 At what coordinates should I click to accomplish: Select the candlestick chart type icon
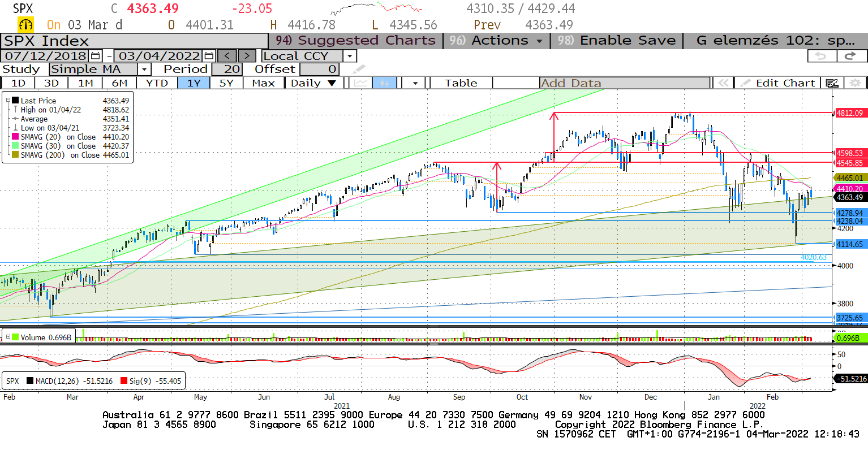(384, 83)
